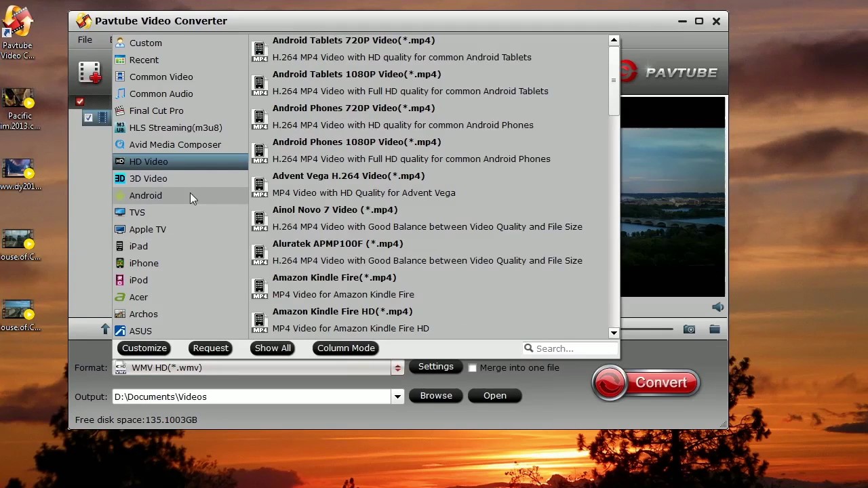Open the File menu
Screen dimensions: 868x488
tap(85, 40)
